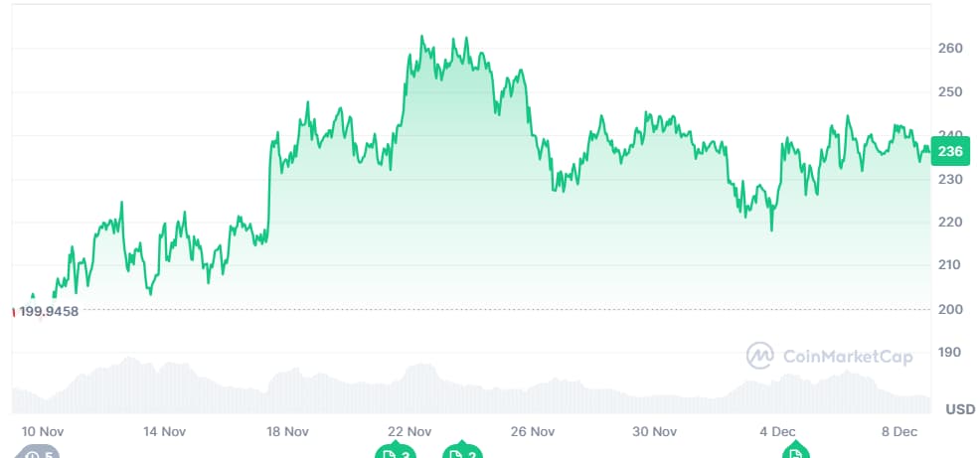Screen dimensions: 980x458
Task: Select the 26 Nov date label
Action: [x=532, y=431]
